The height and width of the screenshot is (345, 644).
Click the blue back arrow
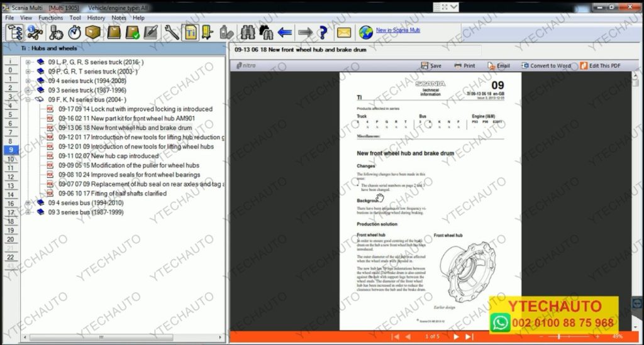[x=285, y=32]
